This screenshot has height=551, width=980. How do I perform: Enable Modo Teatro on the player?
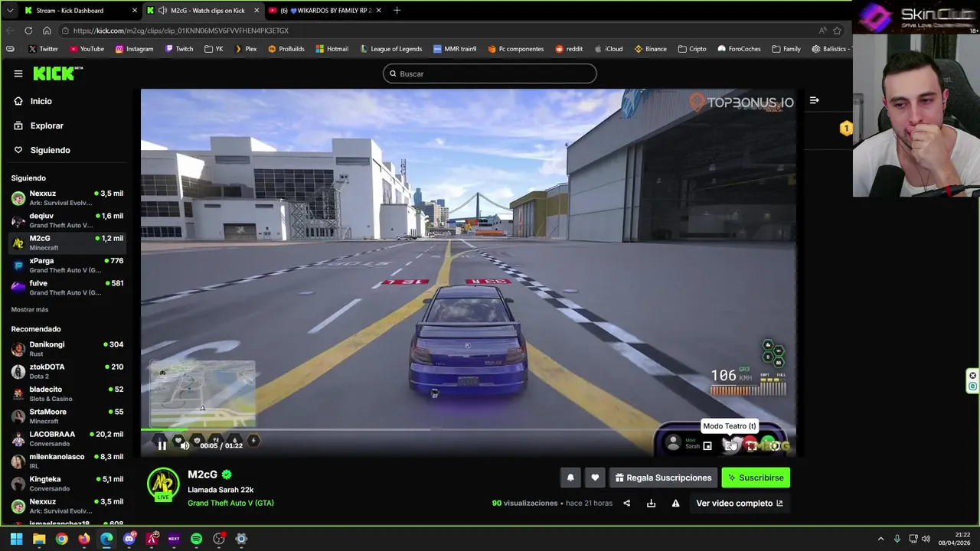[730, 445]
